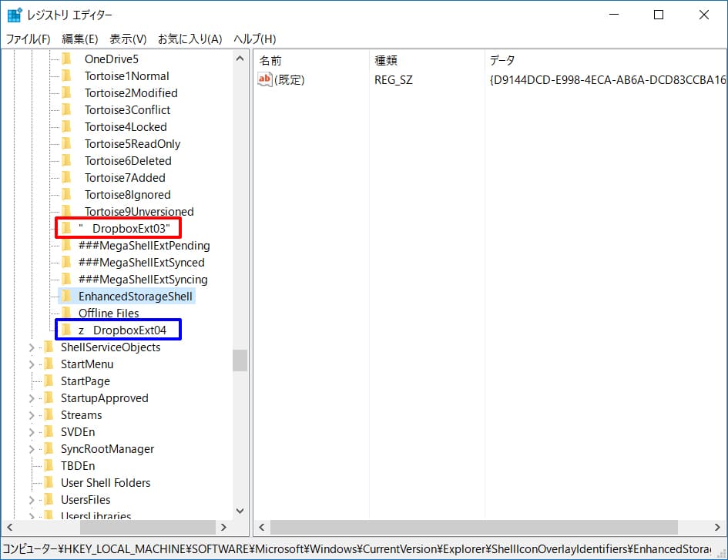This screenshot has height=560, width=728.
Task: Click the ###MegaShellExtSynced folder icon
Action: coord(67,263)
